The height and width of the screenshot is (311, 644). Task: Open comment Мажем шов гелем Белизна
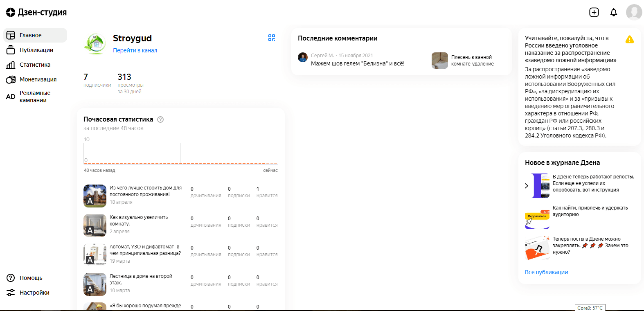click(358, 63)
